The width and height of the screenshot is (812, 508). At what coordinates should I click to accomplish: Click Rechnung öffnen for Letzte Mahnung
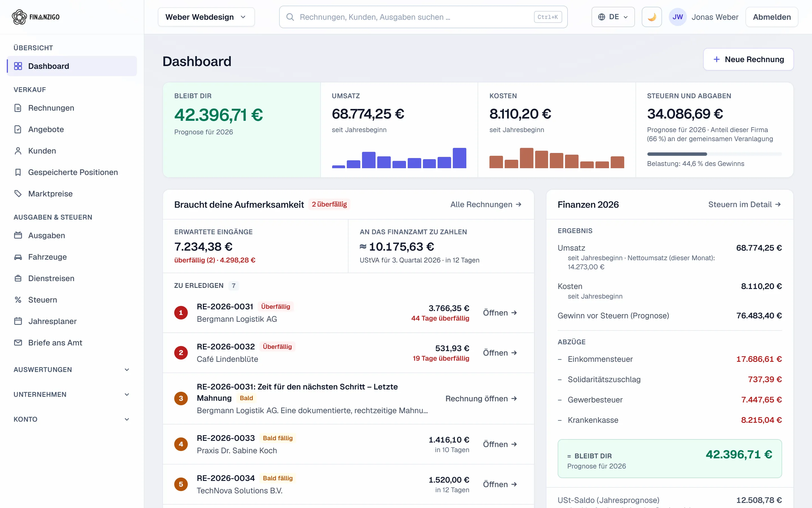pos(481,398)
